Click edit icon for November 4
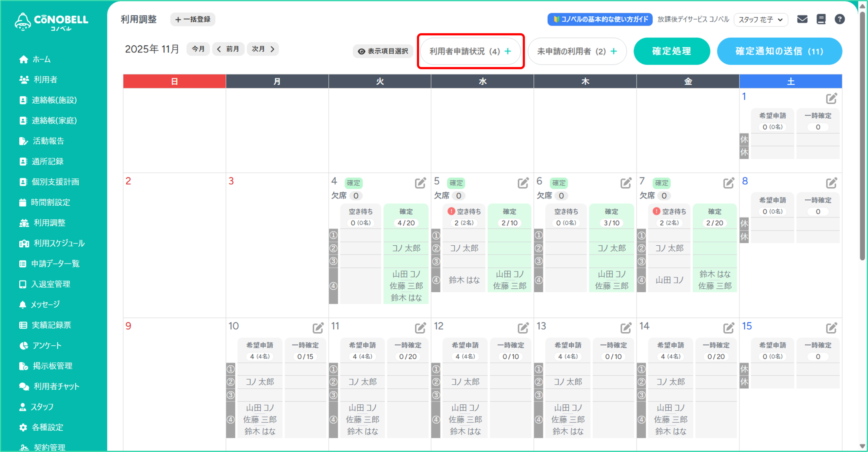Screen dimensions: 868x452 (420, 183)
